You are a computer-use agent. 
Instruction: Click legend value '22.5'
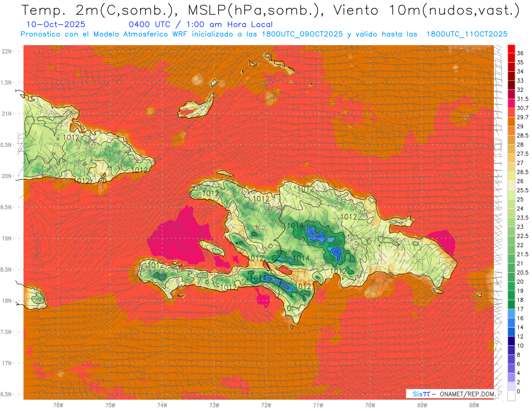pyautogui.click(x=523, y=236)
